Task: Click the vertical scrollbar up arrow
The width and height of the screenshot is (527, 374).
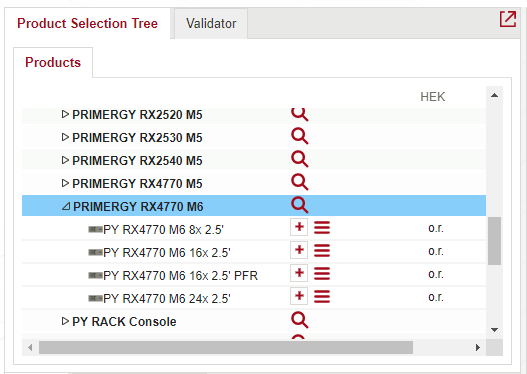Action: (494, 95)
